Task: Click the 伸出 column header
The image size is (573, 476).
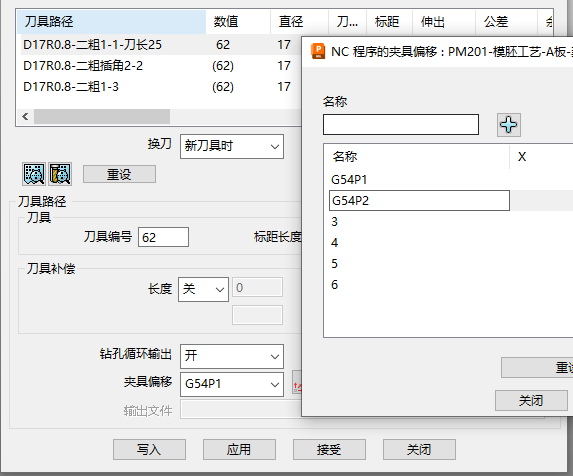Action: 444,22
